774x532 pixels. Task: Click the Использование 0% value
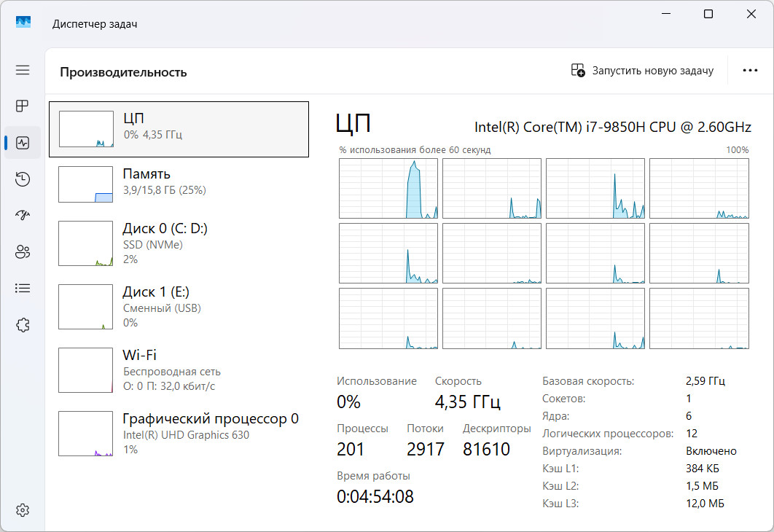348,402
